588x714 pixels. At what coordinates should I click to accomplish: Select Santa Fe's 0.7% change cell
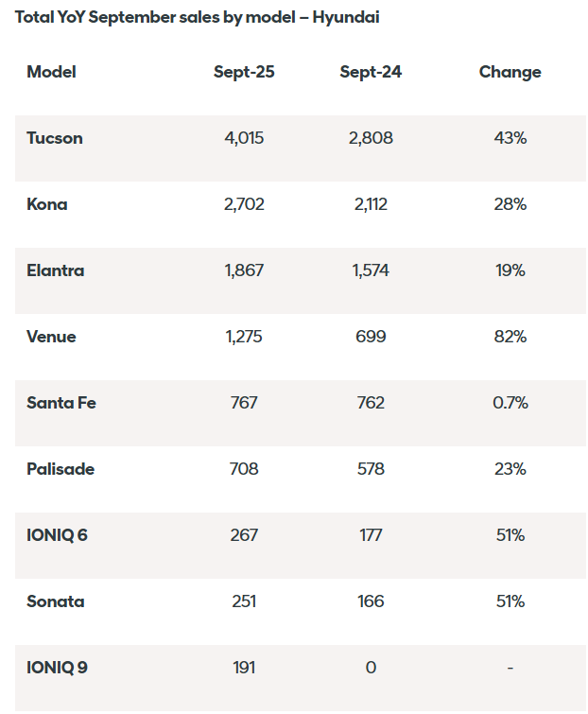coord(510,403)
